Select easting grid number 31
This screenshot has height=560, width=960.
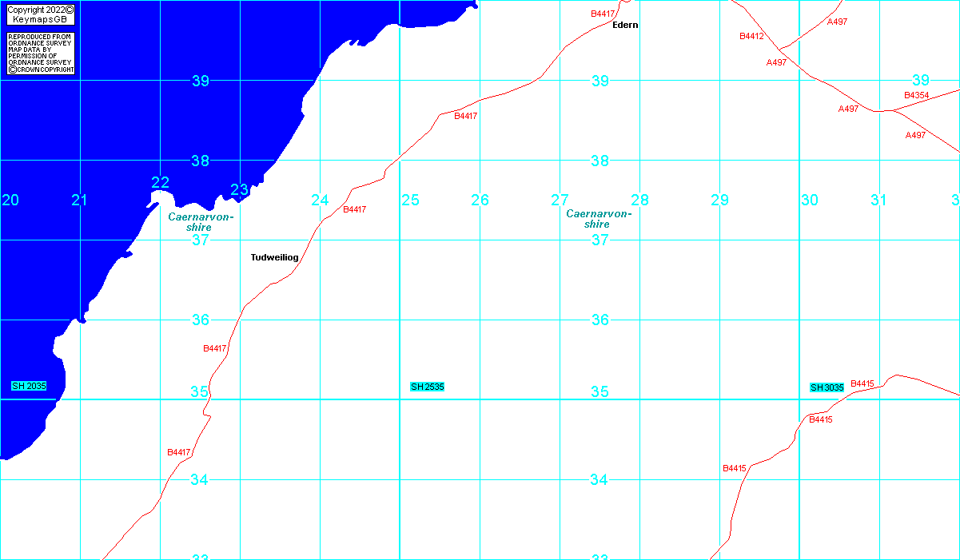coord(878,200)
